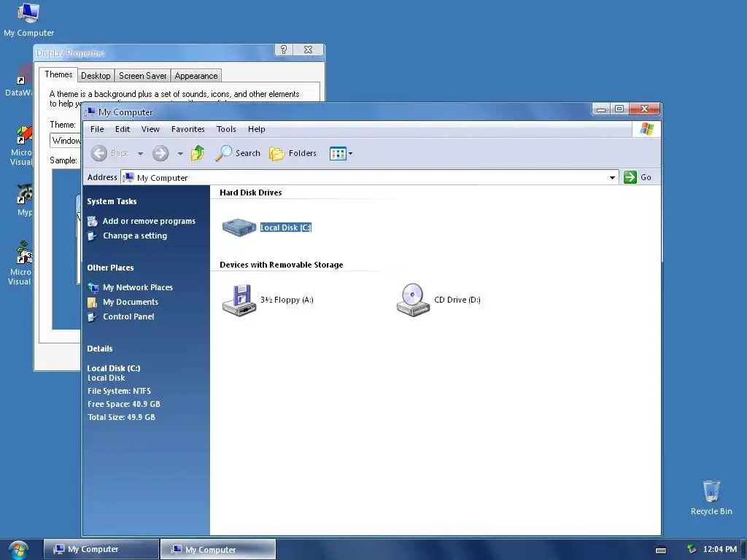Click Devices with Removable Storage header
This screenshot has width=747, height=560.
coord(281,265)
